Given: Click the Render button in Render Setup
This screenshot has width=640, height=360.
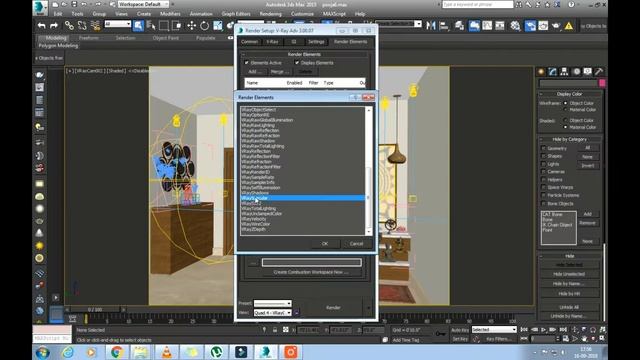Looking at the screenshot, I should click(333, 308).
